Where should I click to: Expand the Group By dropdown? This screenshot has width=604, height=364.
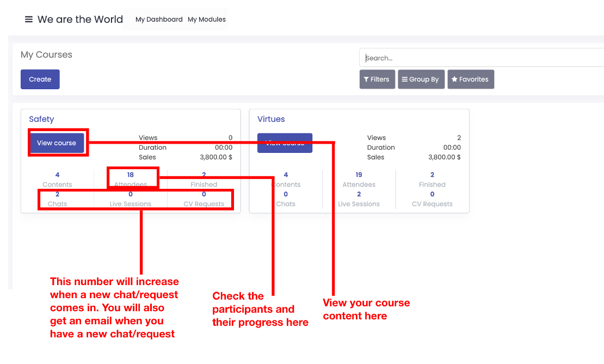(421, 79)
